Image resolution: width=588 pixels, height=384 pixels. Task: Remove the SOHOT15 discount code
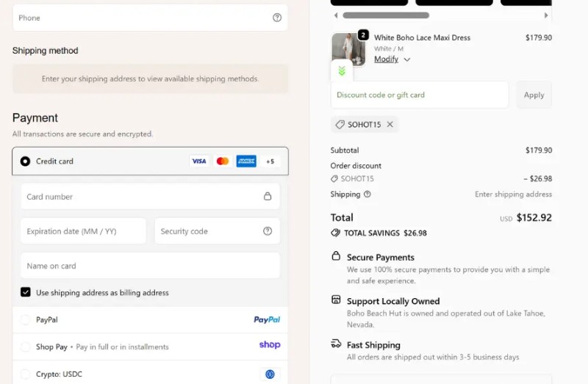click(x=390, y=124)
